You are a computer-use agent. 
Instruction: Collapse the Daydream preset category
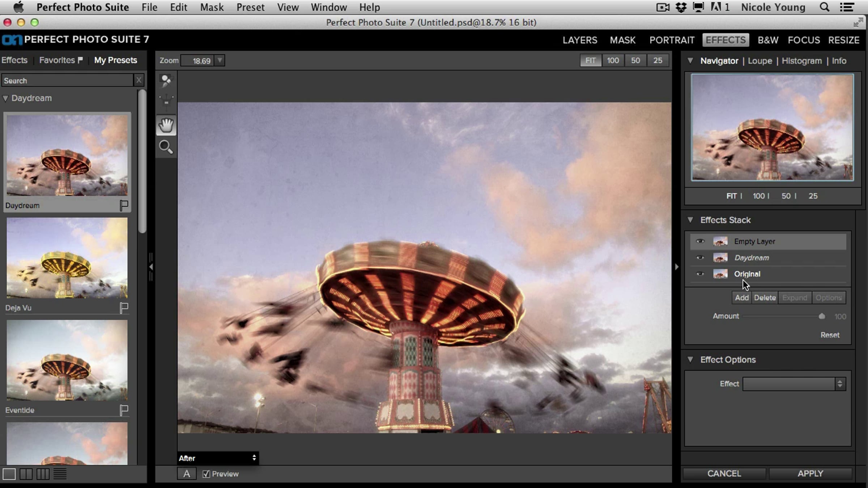pyautogui.click(x=5, y=98)
